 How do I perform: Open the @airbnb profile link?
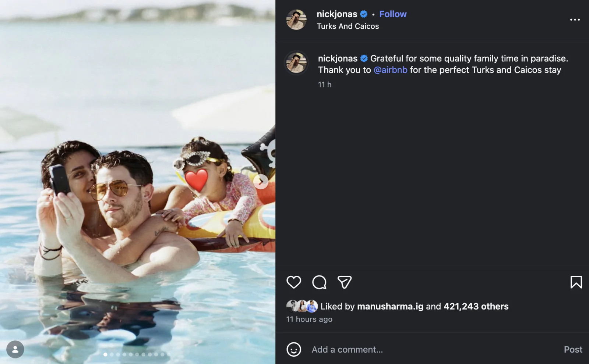click(x=390, y=70)
